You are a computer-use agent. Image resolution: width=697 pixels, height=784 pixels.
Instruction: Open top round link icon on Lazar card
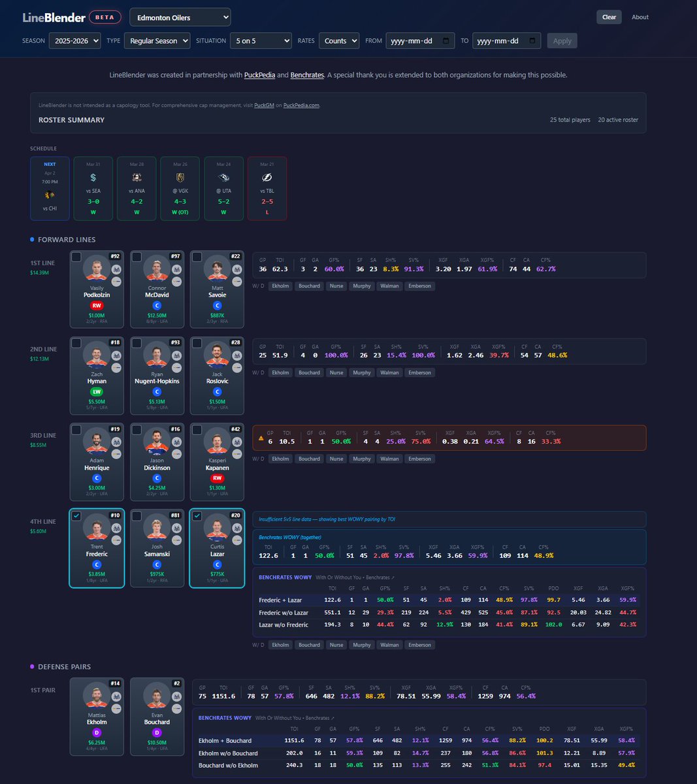point(236,528)
